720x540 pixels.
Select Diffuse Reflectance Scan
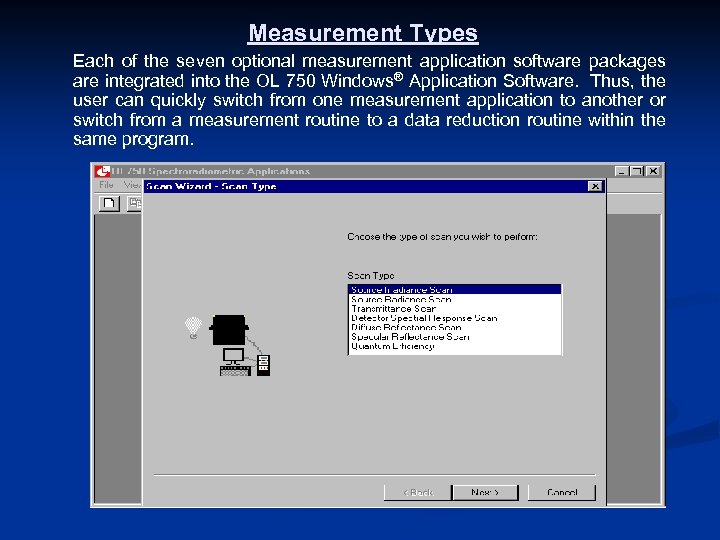(x=454, y=327)
